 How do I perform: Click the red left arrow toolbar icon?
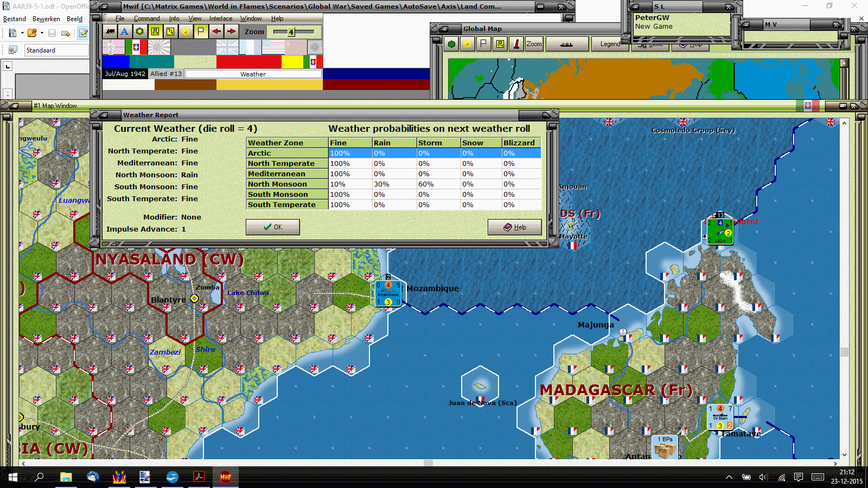(x=216, y=31)
